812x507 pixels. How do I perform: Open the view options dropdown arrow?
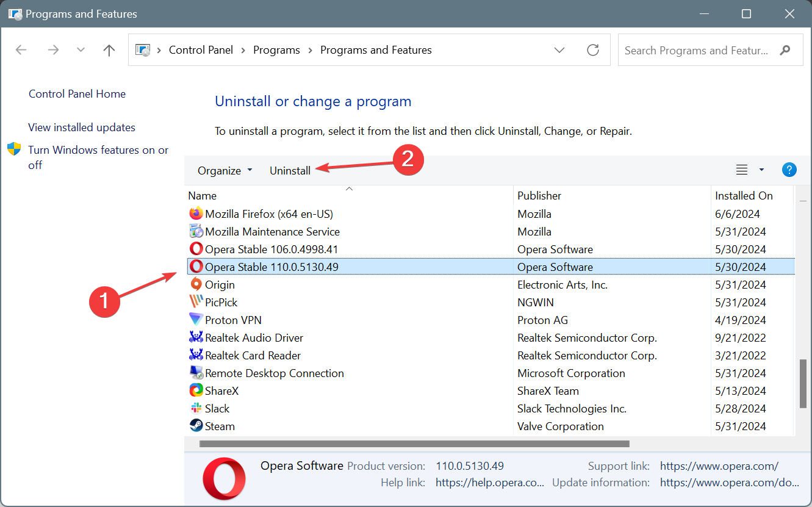point(761,170)
